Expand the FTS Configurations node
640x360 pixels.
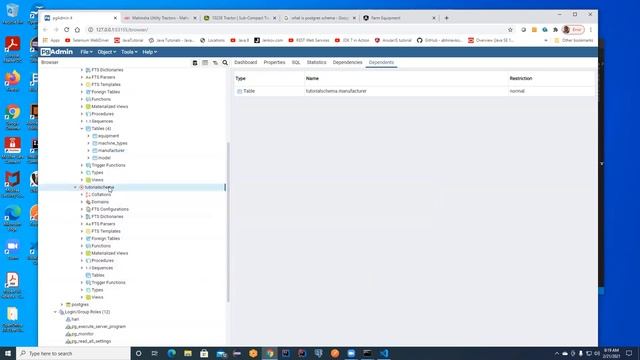82,209
